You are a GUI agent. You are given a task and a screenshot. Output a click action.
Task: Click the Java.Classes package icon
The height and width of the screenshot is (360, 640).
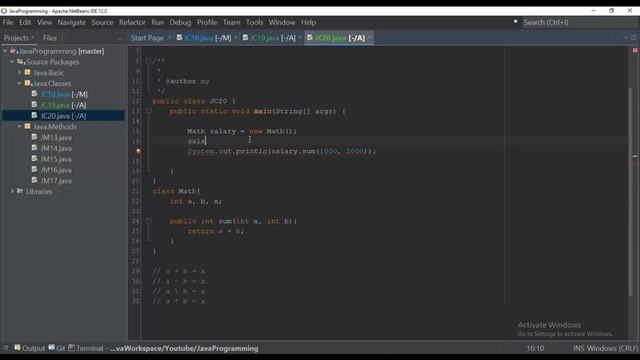coord(27,83)
